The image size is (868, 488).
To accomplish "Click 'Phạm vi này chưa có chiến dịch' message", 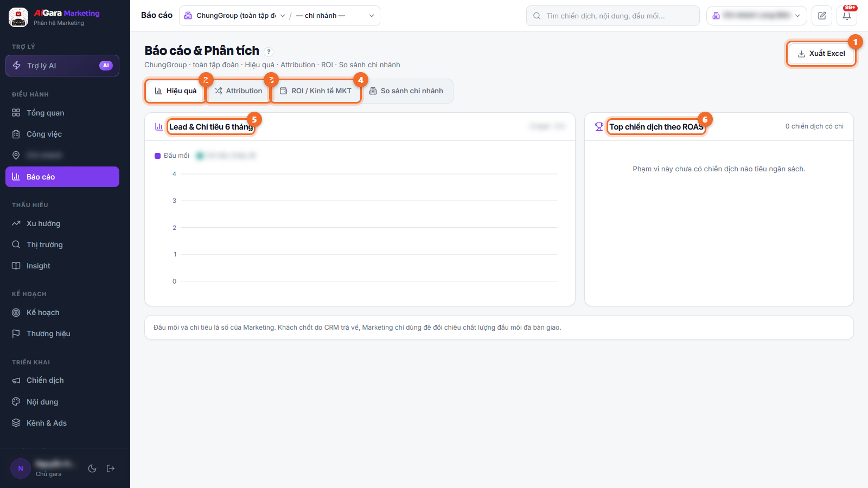I will 719,169.
